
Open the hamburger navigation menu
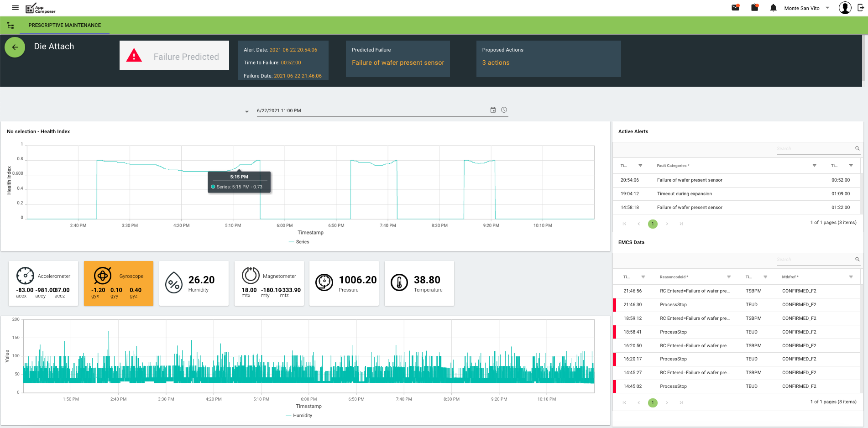15,8
